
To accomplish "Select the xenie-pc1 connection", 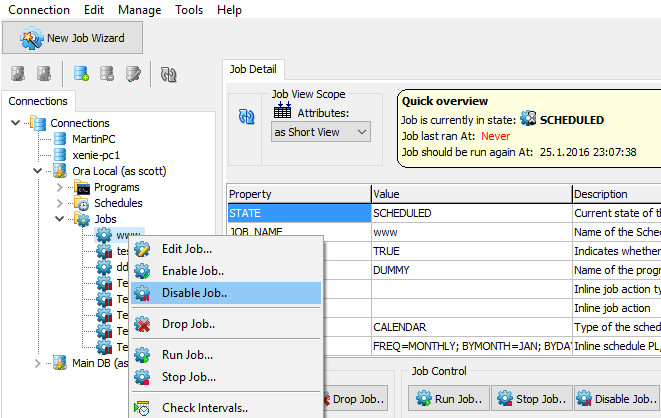I will pos(96,155).
